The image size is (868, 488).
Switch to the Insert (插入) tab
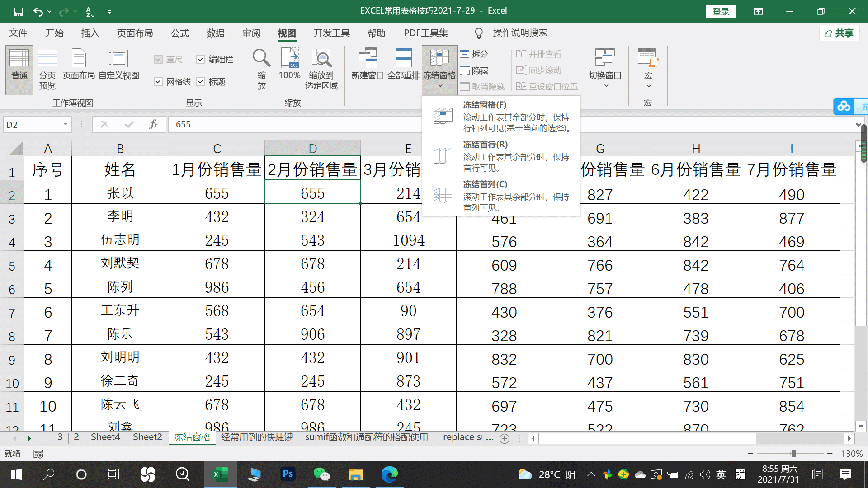pyautogui.click(x=90, y=33)
